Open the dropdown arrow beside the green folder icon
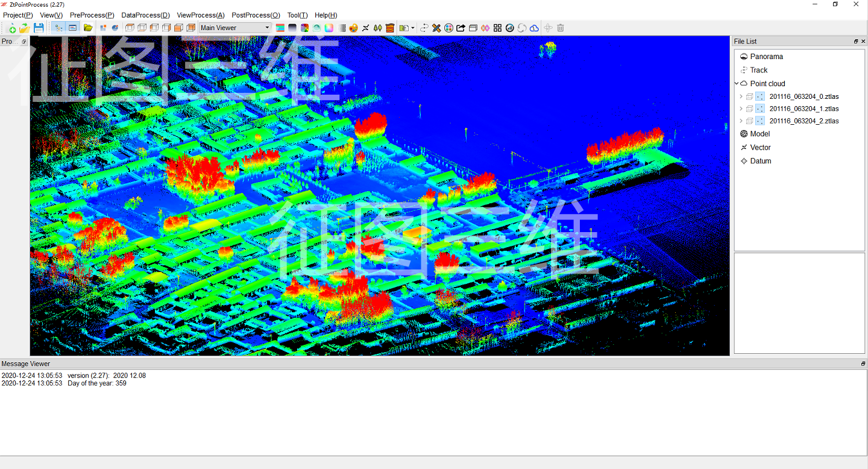868x469 pixels. click(412, 28)
